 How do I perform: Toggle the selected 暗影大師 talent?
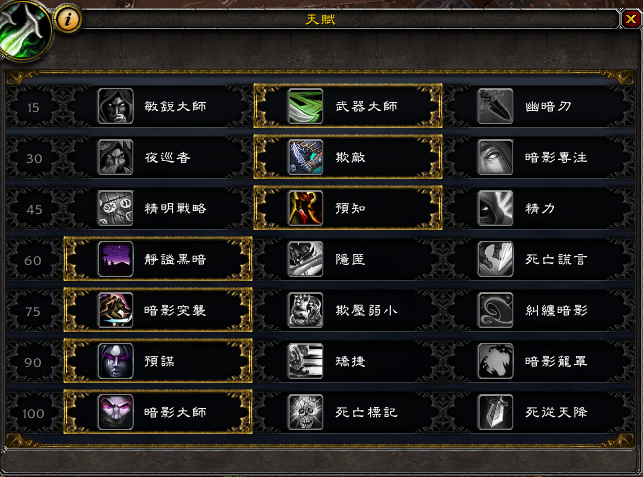coord(158,412)
